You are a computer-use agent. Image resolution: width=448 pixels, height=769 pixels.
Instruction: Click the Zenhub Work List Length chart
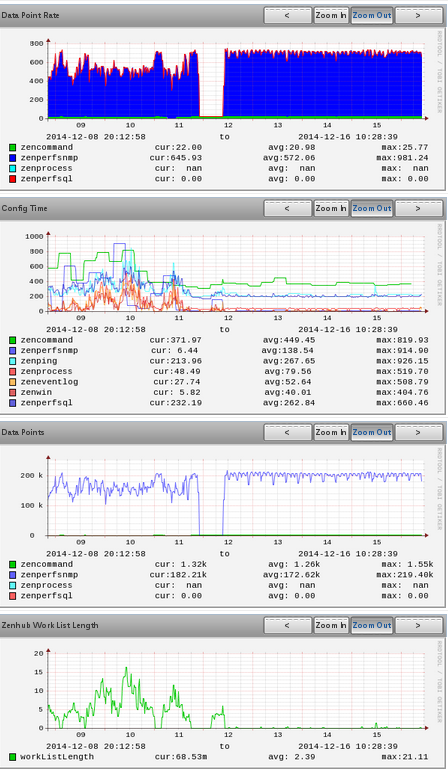click(x=236, y=690)
